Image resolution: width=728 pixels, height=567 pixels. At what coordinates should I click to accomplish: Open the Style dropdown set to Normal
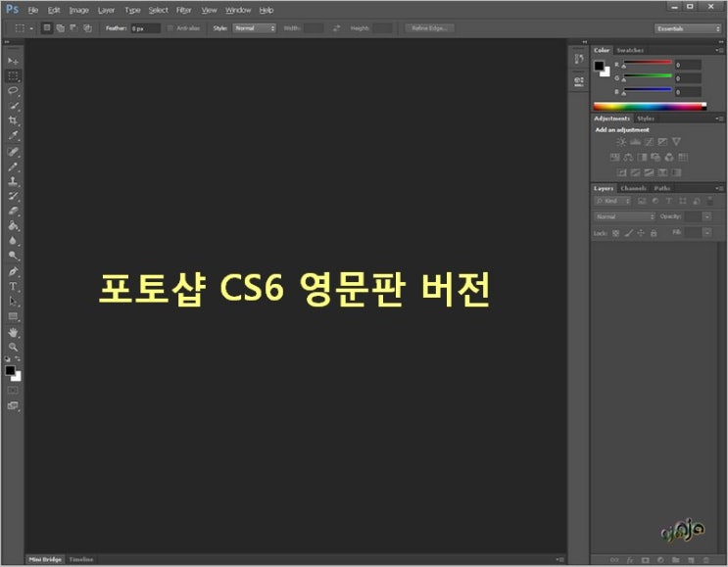tap(254, 28)
